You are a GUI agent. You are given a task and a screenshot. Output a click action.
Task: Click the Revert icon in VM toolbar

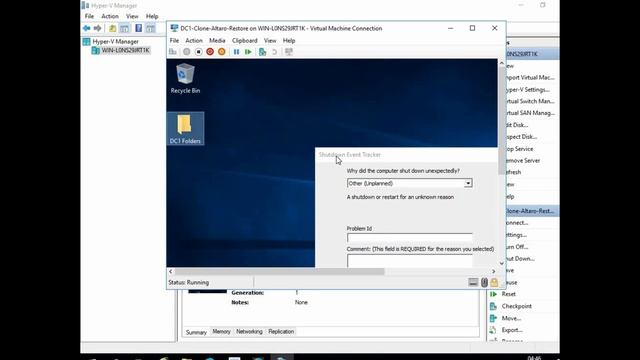click(274, 52)
